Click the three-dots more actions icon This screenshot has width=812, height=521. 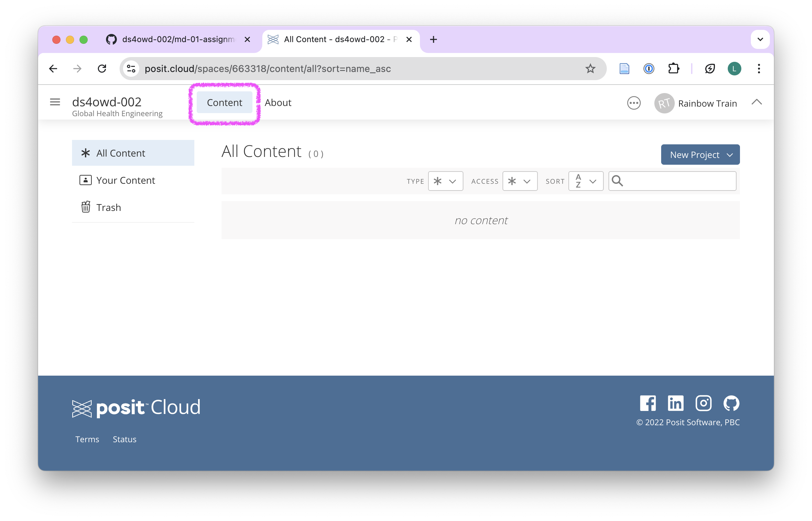pos(634,103)
